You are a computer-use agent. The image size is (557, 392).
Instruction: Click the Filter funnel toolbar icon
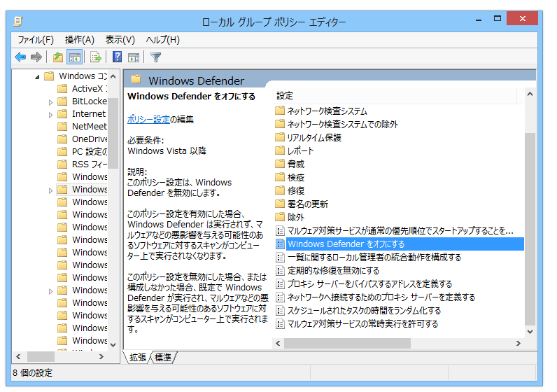coord(155,57)
